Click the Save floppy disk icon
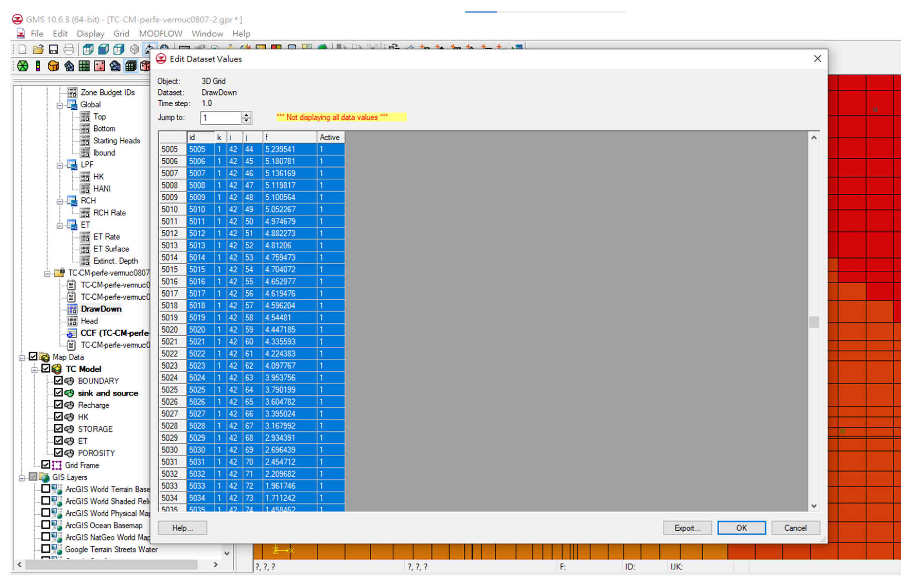 coord(53,49)
